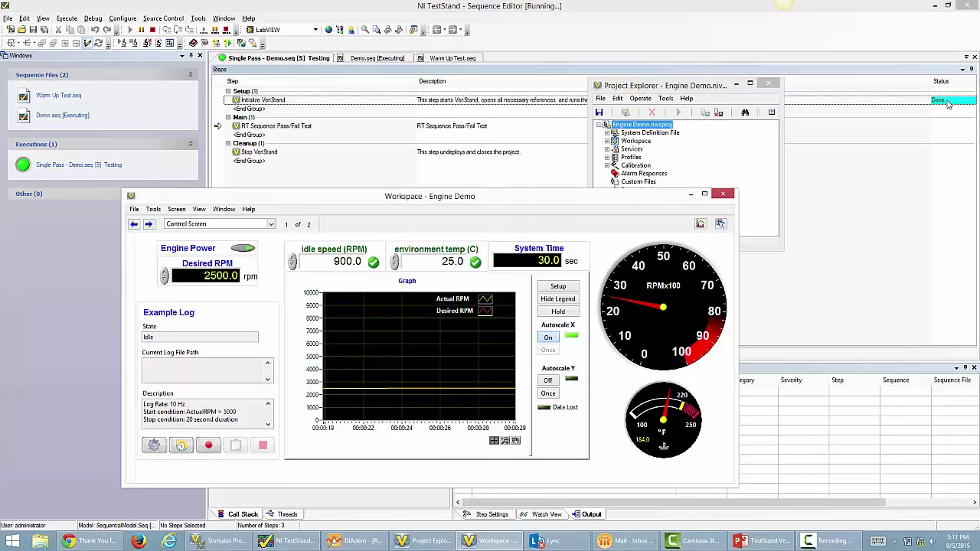
Task: Expand the Calibration node in Project Explorer
Action: point(607,165)
